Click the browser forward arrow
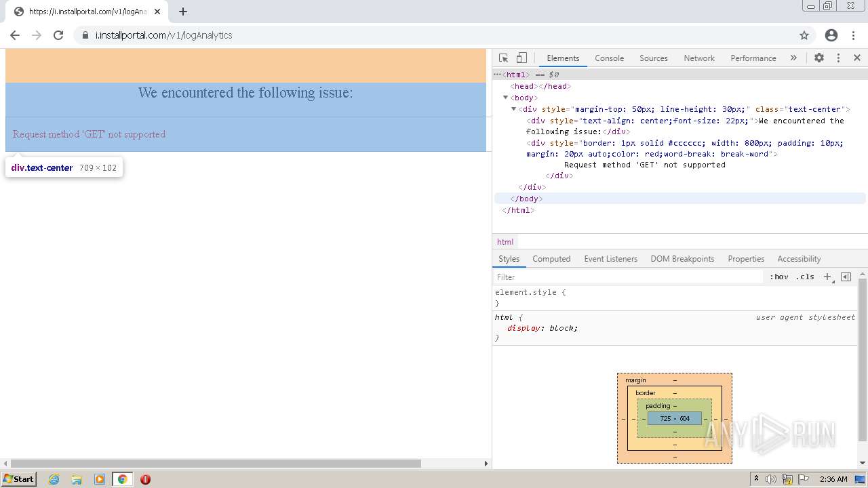Image resolution: width=868 pixels, height=488 pixels. [x=37, y=35]
